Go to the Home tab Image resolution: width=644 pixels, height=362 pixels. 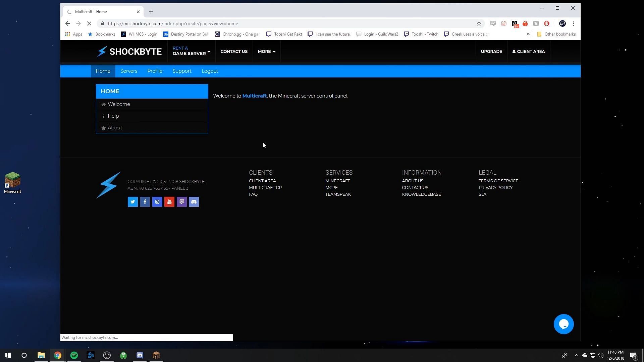(103, 71)
